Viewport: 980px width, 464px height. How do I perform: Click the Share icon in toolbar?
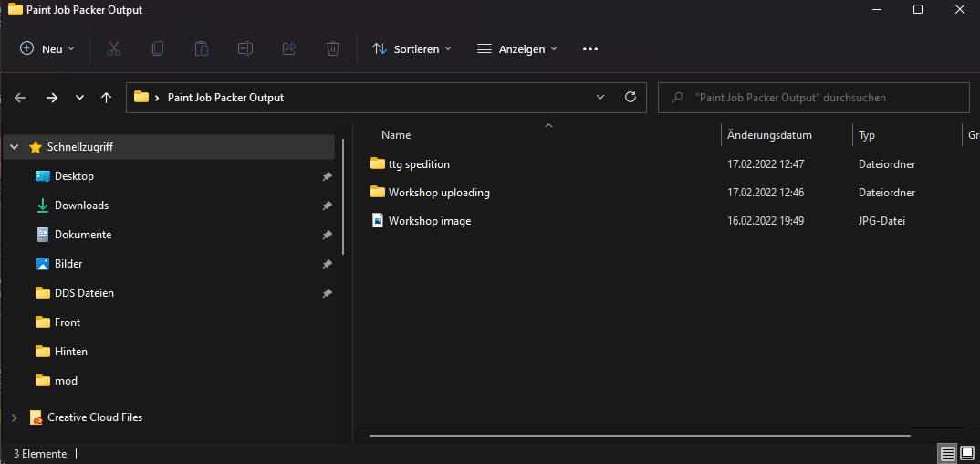[x=289, y=48]
